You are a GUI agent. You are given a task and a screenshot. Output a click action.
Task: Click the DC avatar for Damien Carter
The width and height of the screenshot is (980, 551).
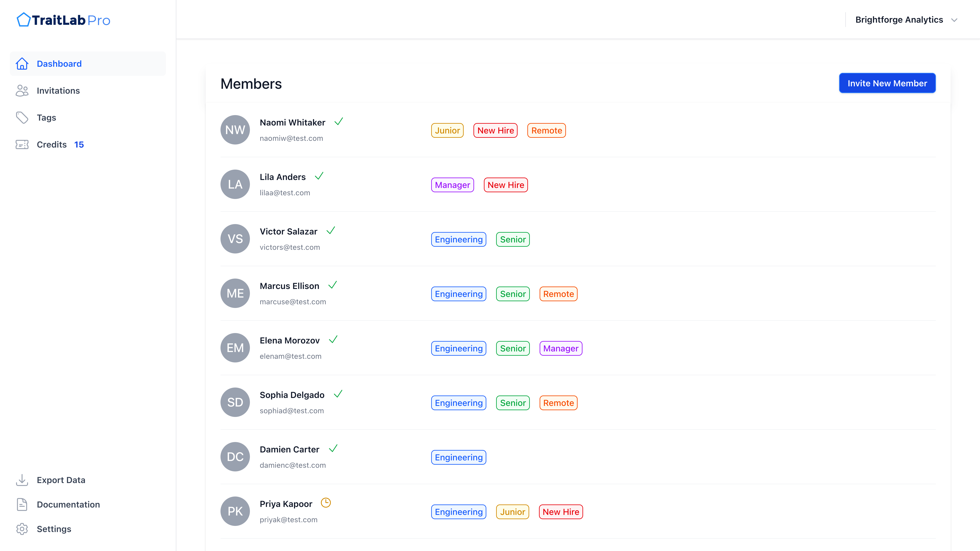tap(235, 456)
